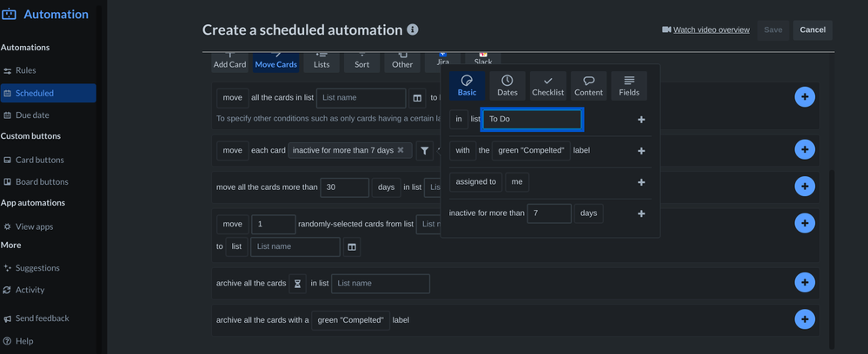This screenshot has height=354, width=868.
Task: Open the info icon next to the title
Action: pyautogui.click(x=413, y=29)
